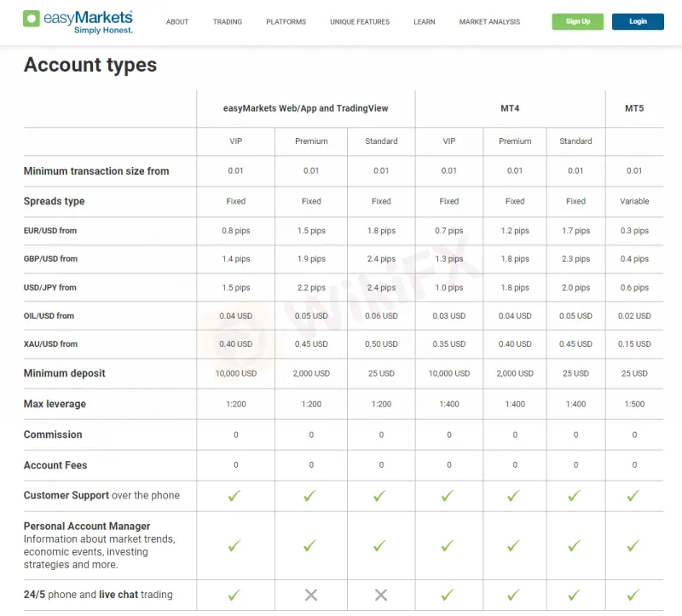This screenshot has height=616, width=682.
Task: Open the TRADING menu
Action: (x=228, y=22)
